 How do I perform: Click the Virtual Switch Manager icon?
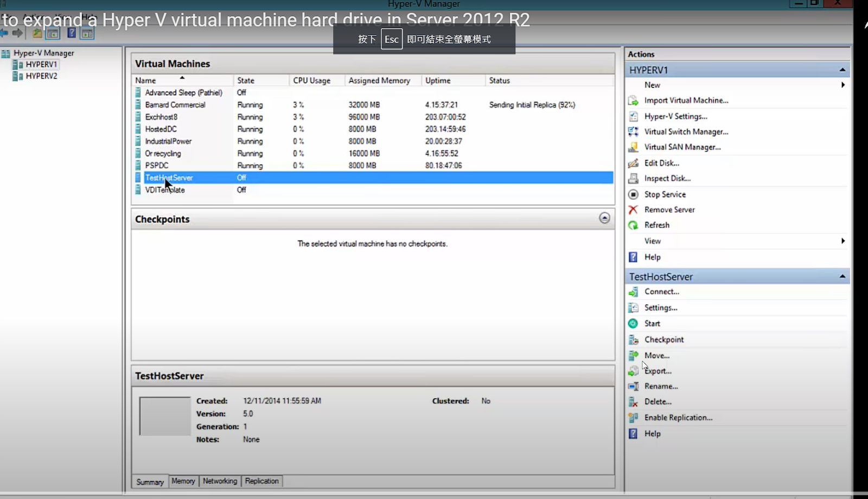(633, 131)
